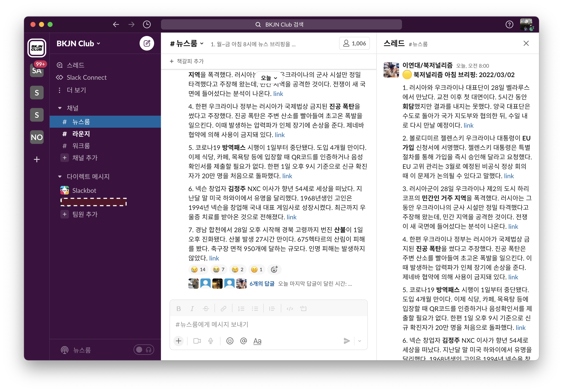This screenshot has height=392, width=563.
Task: Open the emoji picker in composer
Action: (229, 341)
